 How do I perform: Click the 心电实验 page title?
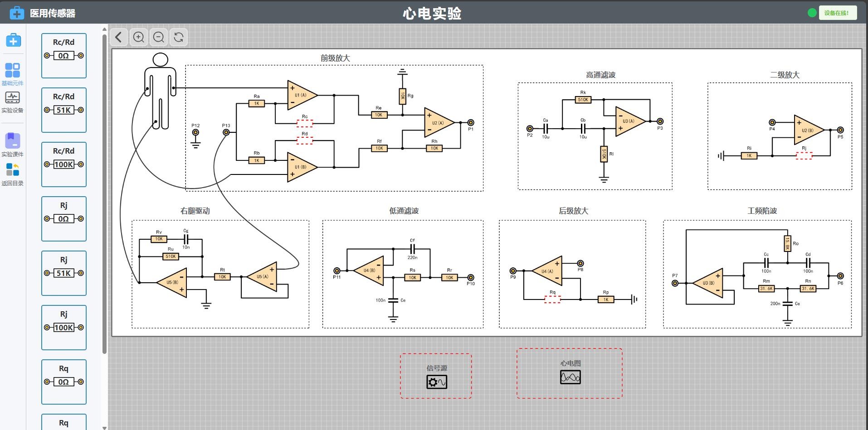pos(432,13)
